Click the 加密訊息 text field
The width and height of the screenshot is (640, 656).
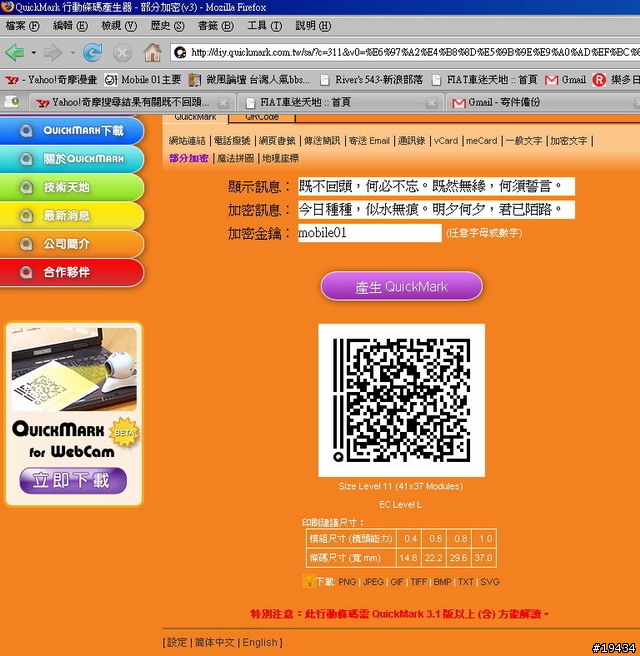tap(436, 210)
